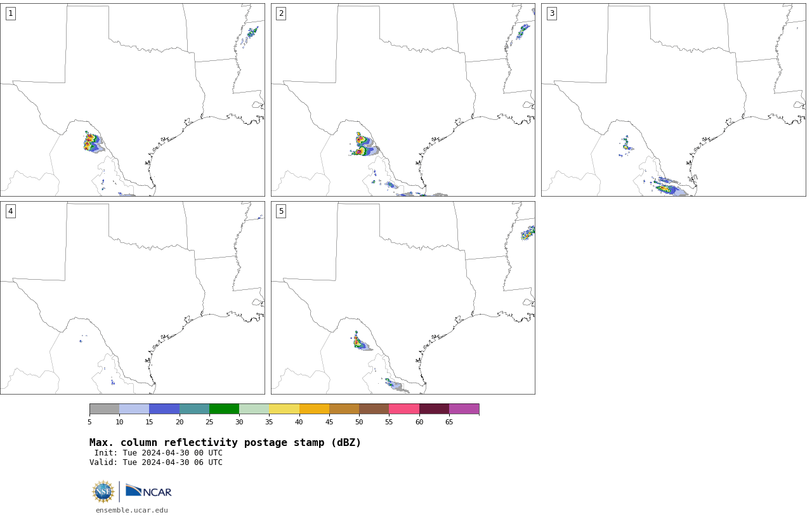Click the light lavender 10-15 dBZ swatch
Viewport: 812px width, 517px height.
[134, 409]
